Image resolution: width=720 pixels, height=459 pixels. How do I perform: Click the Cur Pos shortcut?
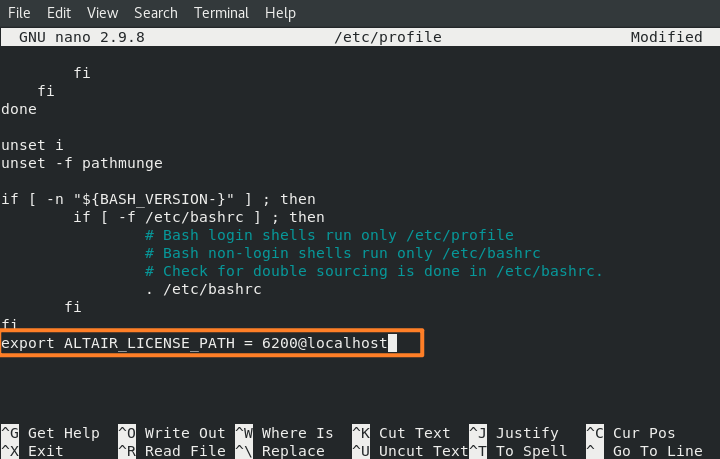[644, 433]
